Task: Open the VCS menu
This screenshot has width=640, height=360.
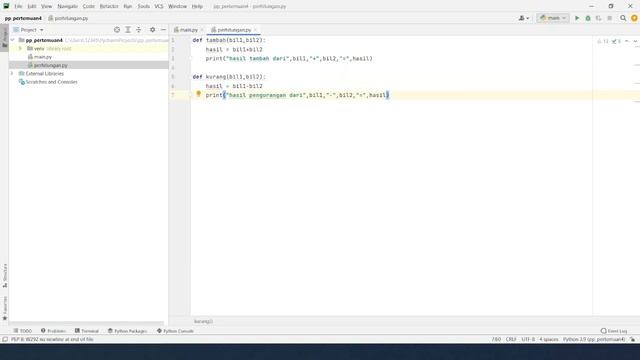Action: point(159,7)
